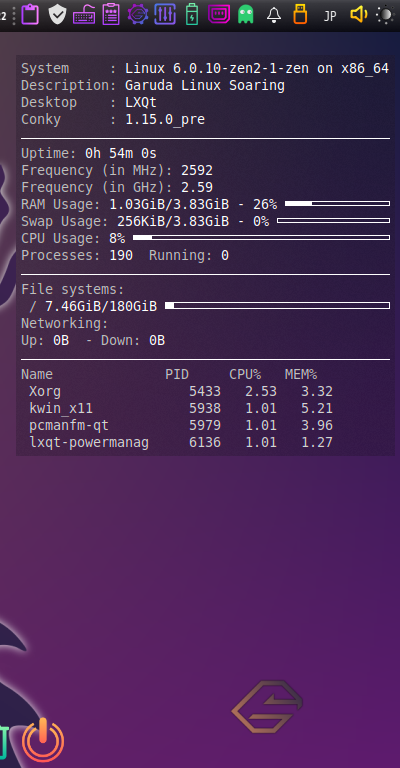
Task: Click the 'CPU%' column header
Action: pyautogui.click(x=245, y=374)
